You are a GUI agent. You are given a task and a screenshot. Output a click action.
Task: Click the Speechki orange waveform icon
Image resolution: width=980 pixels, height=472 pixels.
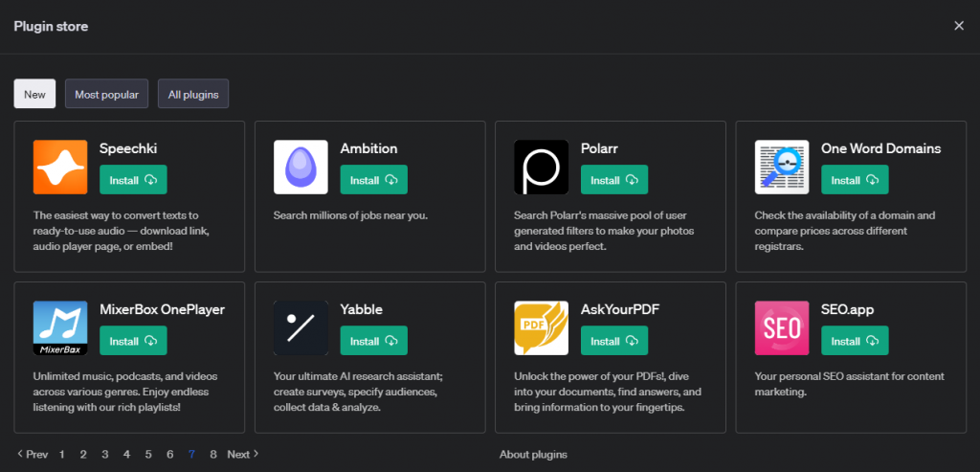pyautogui.click(x=60, y=168)
